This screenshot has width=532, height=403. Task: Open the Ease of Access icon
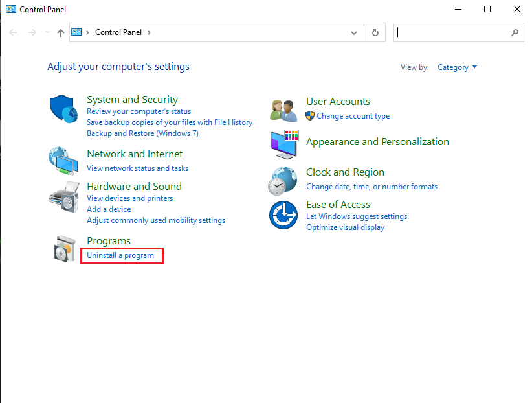click(x=283, y=214)
